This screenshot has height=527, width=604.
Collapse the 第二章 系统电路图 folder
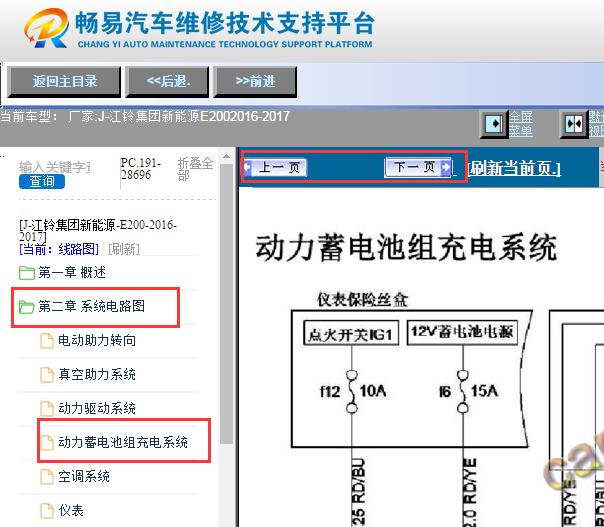[x=92, y=307]
